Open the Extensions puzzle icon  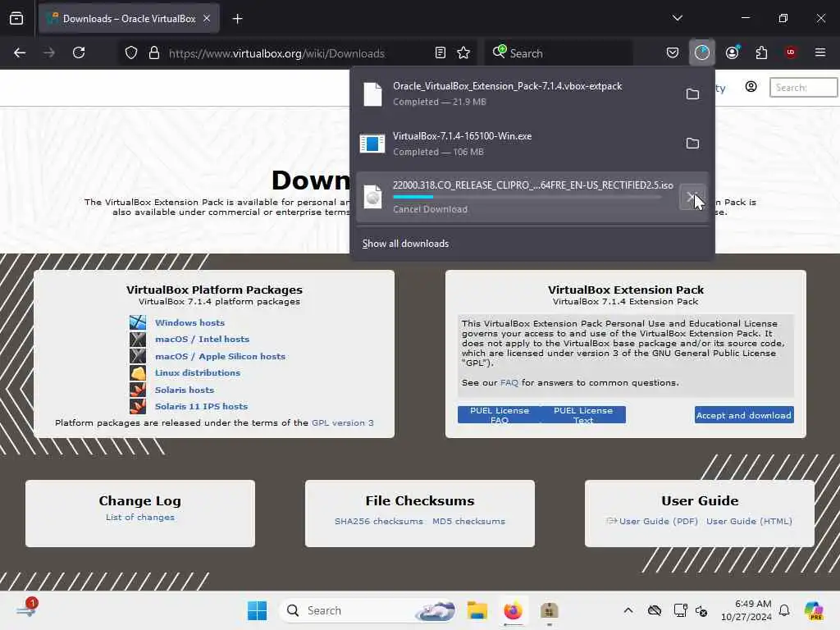tap(761, 52)
